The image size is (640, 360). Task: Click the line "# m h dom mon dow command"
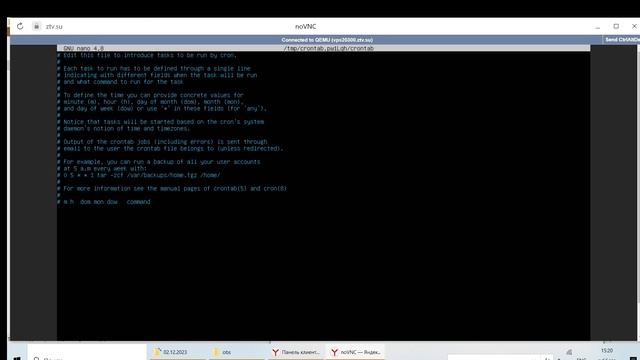tap(104, 202)
